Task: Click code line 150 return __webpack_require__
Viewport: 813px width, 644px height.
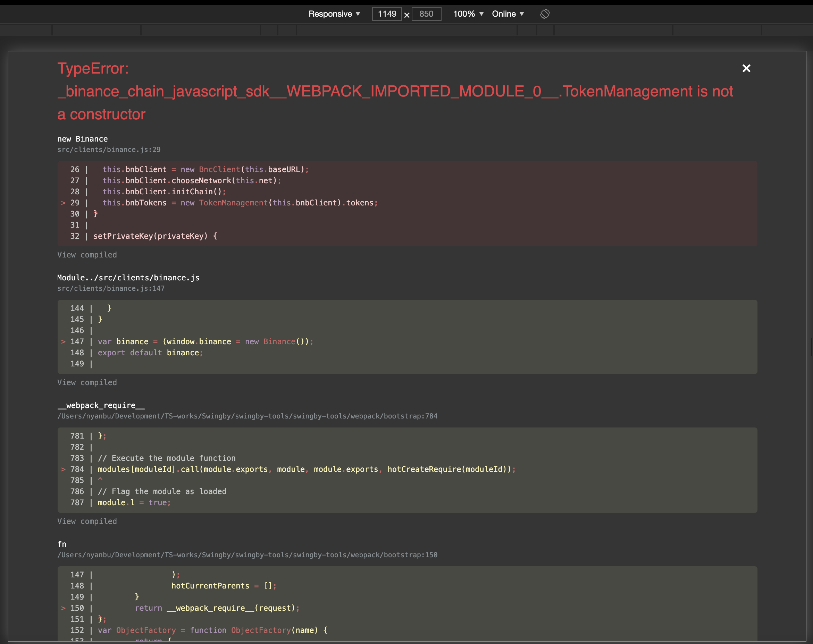Action: (217, 608)
